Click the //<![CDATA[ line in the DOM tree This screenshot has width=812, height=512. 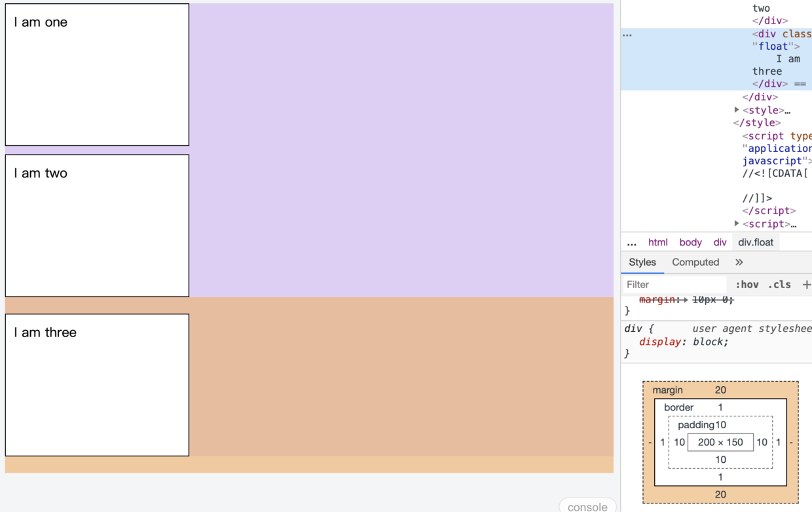click(x=775, y=174)
